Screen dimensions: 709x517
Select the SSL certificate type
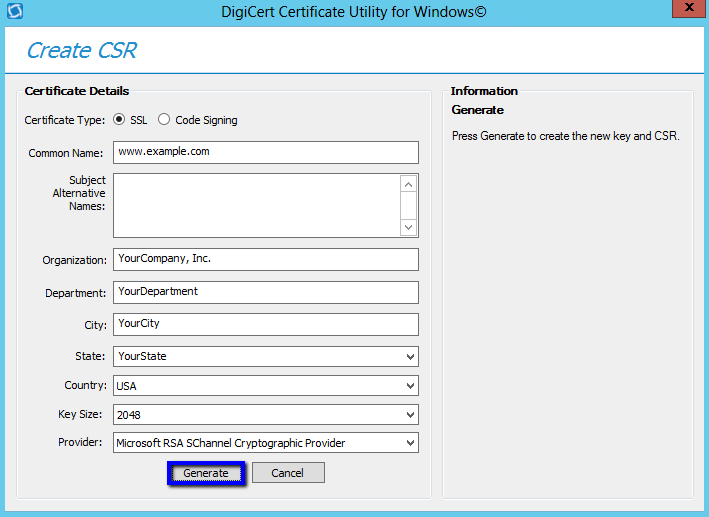click(120, 120)
